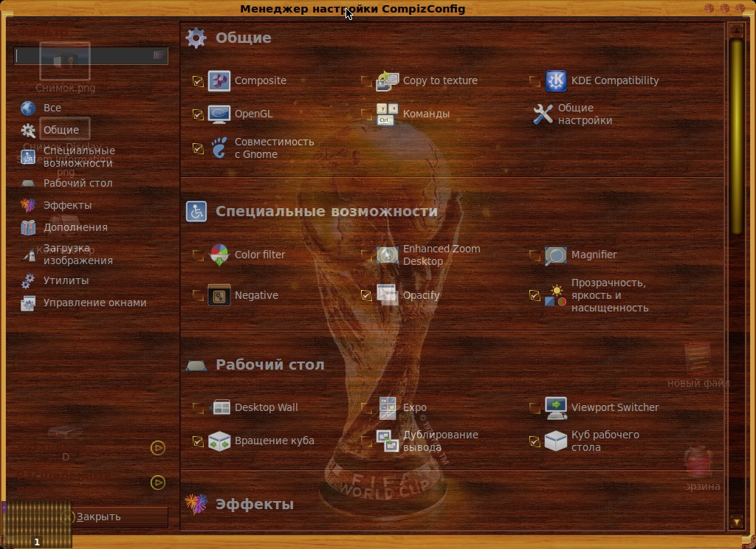The height and width of the screenshot is (549, 756).
Task: Open the Negative plugin label
Action: click(x=256, y=295)
